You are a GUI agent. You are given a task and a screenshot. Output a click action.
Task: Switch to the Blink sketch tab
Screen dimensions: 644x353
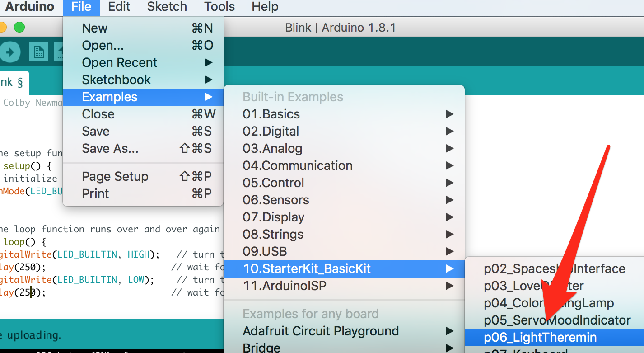tap(14, 83)
